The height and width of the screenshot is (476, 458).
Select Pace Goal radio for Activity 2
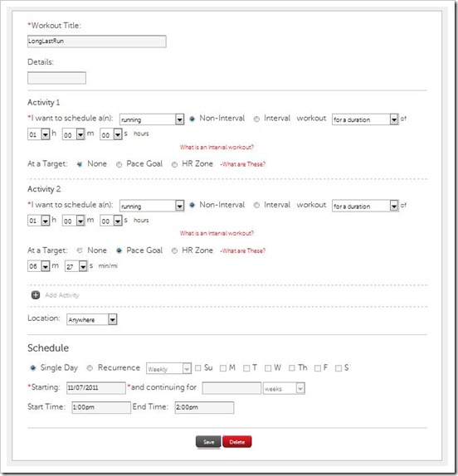pyautogui.click(x=119, y=250)
